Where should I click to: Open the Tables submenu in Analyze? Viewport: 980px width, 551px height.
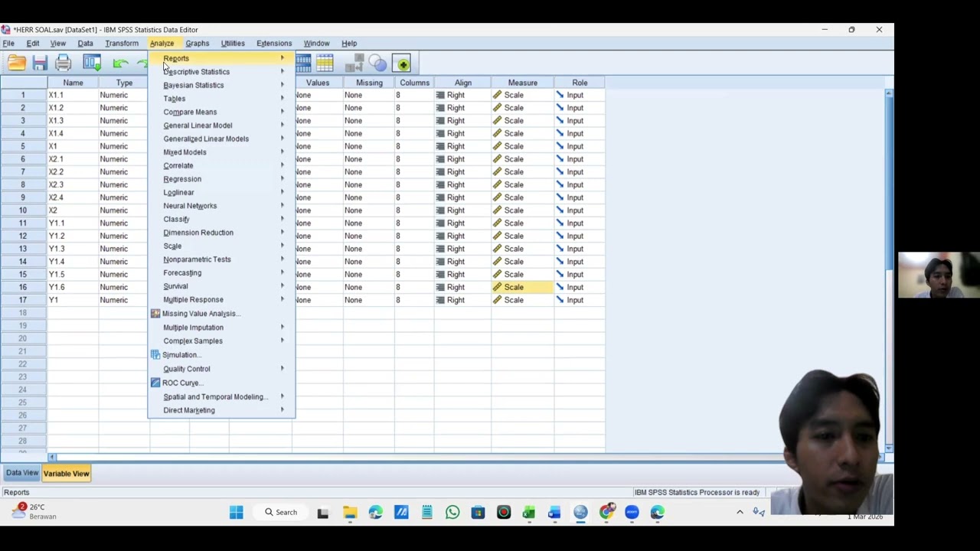pos(221,99)
